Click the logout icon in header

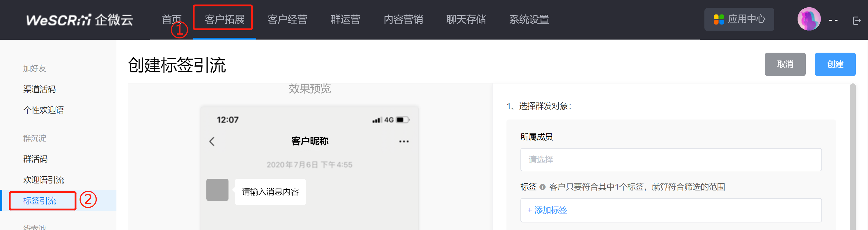click(857, 21)
